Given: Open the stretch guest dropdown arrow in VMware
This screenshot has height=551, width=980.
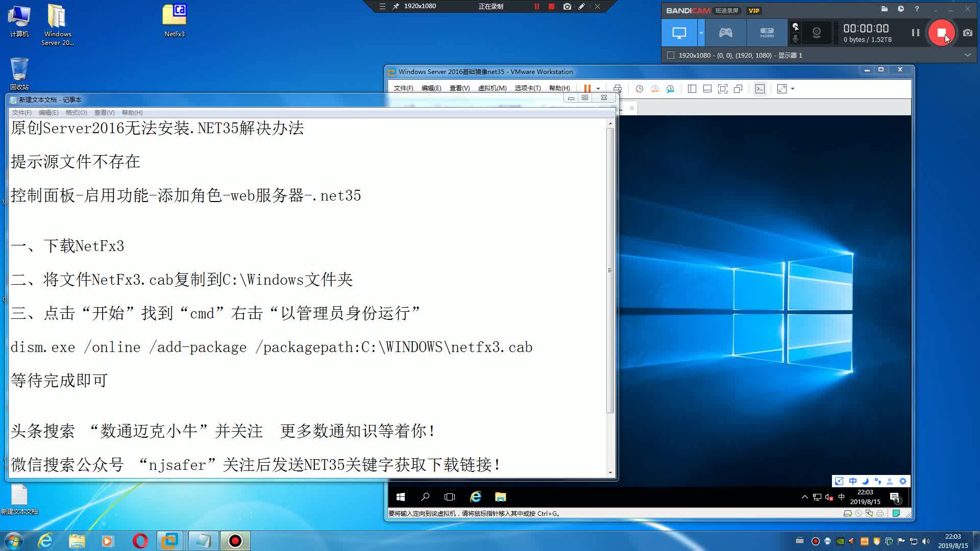Looking at the screenshot, I should (x=793, y=89).
